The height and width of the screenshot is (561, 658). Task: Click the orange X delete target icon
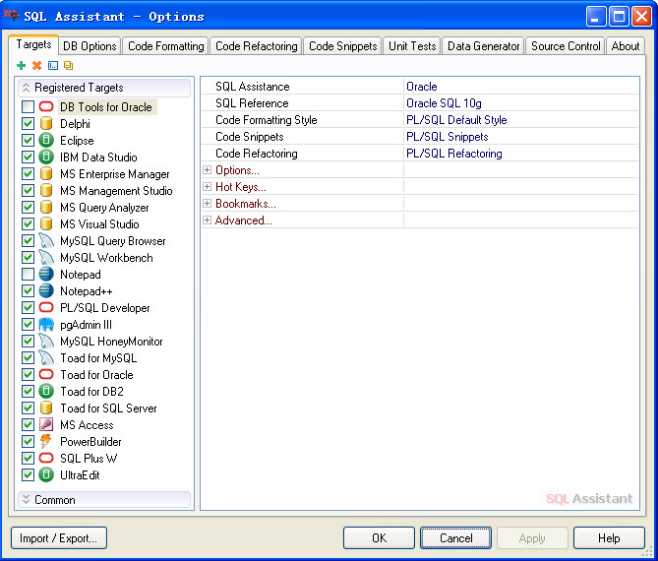37,65
